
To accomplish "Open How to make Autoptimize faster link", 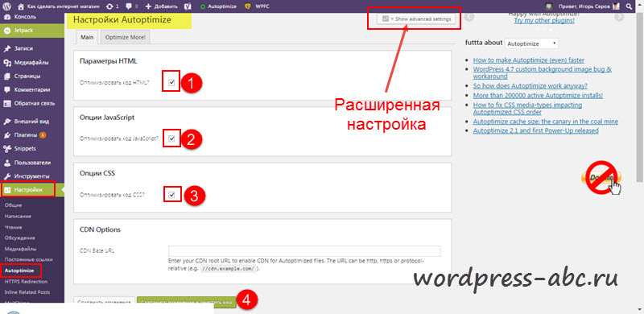I will [529, 60].
